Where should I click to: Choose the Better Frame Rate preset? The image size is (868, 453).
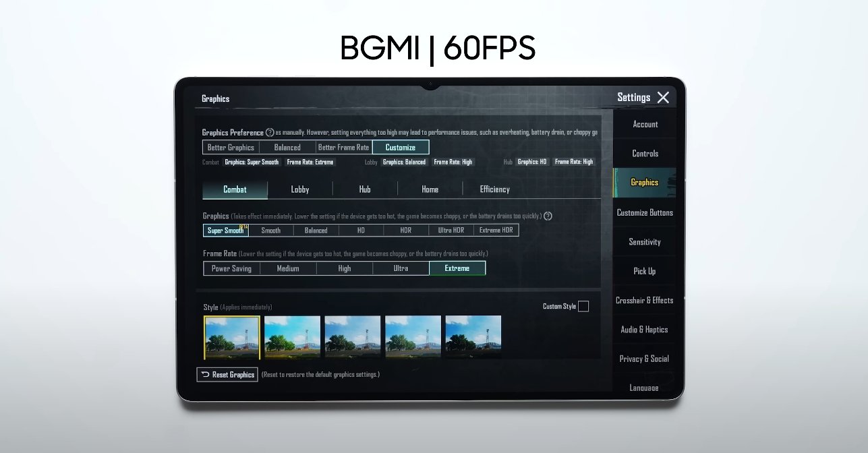[343, 148]
